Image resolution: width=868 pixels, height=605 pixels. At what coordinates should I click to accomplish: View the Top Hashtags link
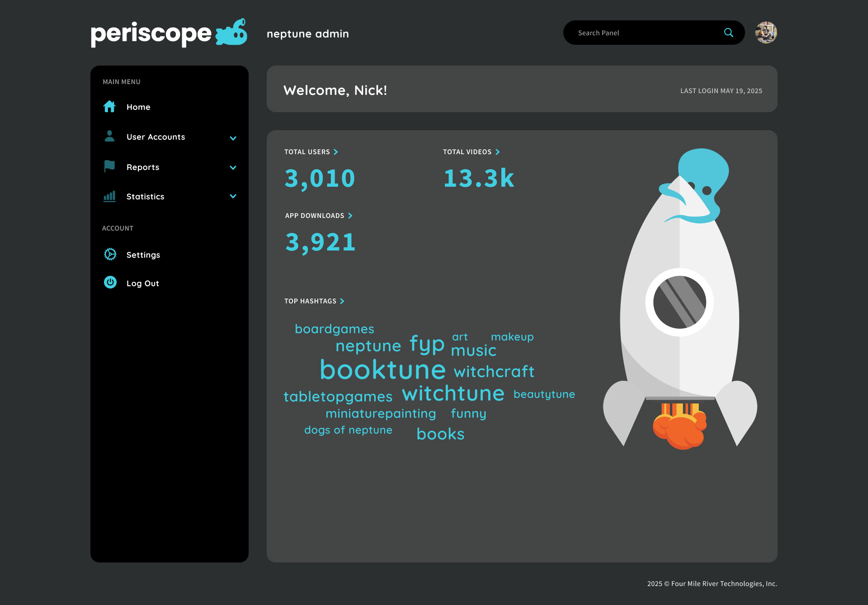314,301
